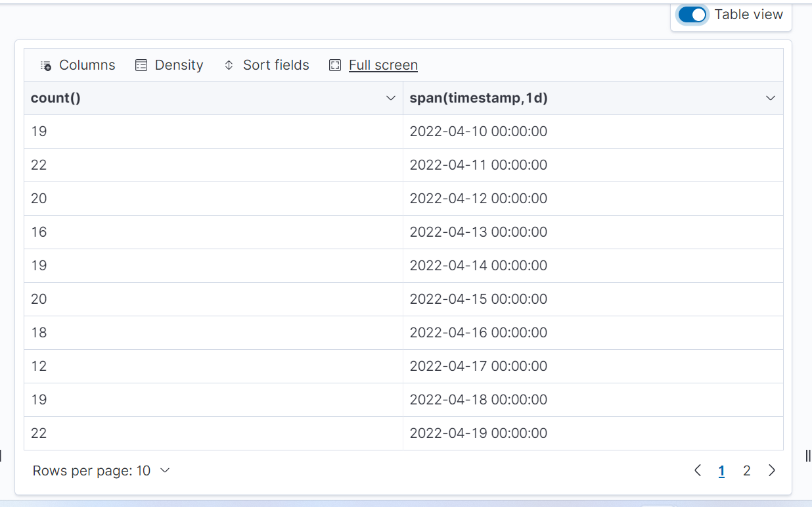Open the table in Full screen
This screenshot has height=507, width=812.
373,65
